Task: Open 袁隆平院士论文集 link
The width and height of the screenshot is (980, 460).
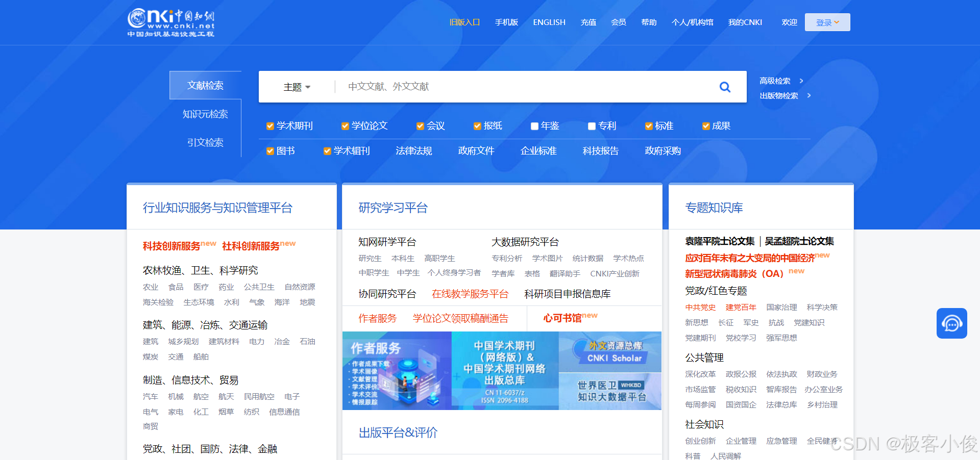Action: pyautogui.click(x=720, y=241)
